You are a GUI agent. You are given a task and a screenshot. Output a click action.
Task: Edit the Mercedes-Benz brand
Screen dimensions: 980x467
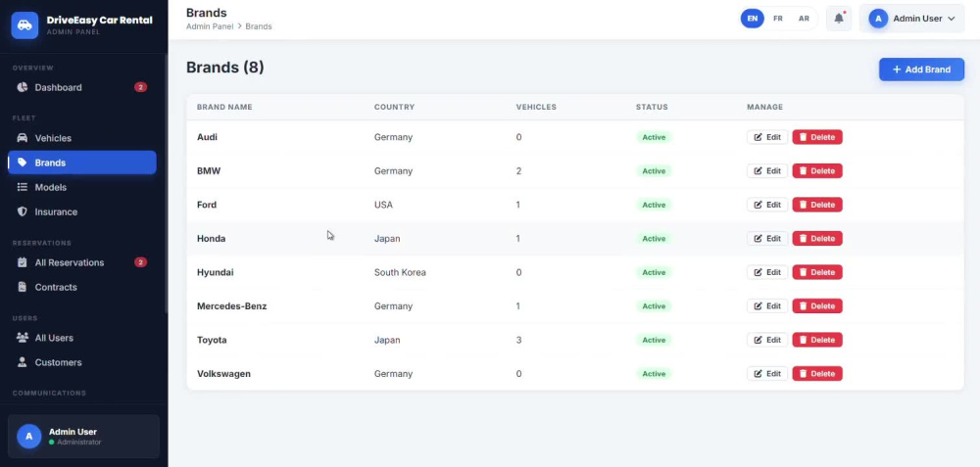(767, 305)
